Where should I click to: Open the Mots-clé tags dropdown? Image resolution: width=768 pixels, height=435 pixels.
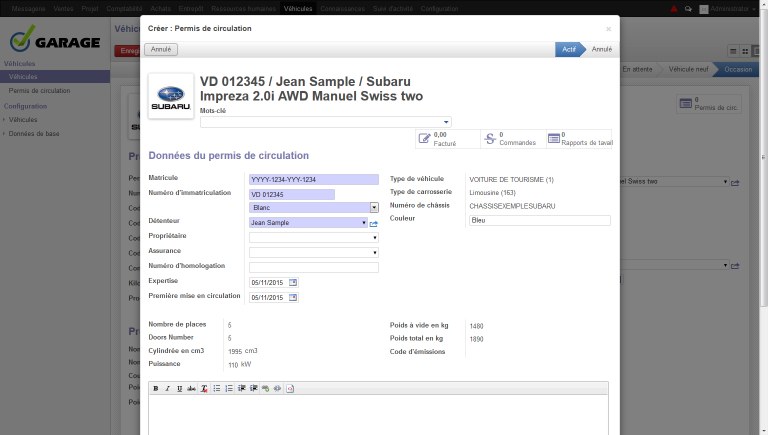coord(446,122)
